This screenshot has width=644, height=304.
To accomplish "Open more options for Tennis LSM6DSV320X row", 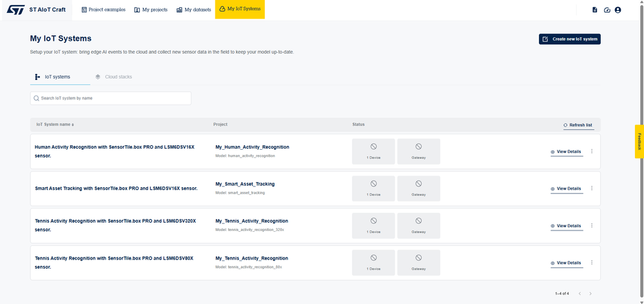I will (x=592, y=225).
